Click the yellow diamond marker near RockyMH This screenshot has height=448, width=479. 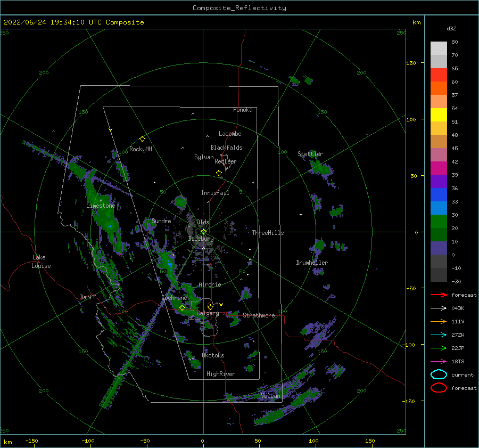(x=142, y=139)
